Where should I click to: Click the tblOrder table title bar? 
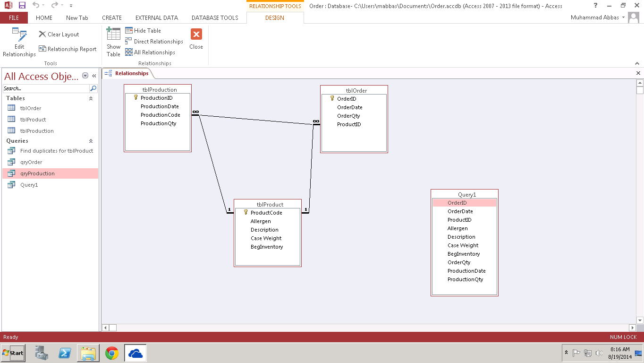coord(354,90)
